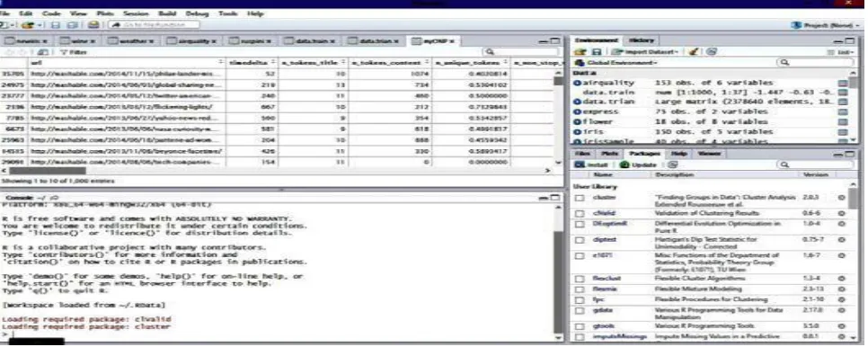Click the Save current document icon in main toolbar
Image resolution: width=868 pixels, height=347 pixels.
pos(55,25)
